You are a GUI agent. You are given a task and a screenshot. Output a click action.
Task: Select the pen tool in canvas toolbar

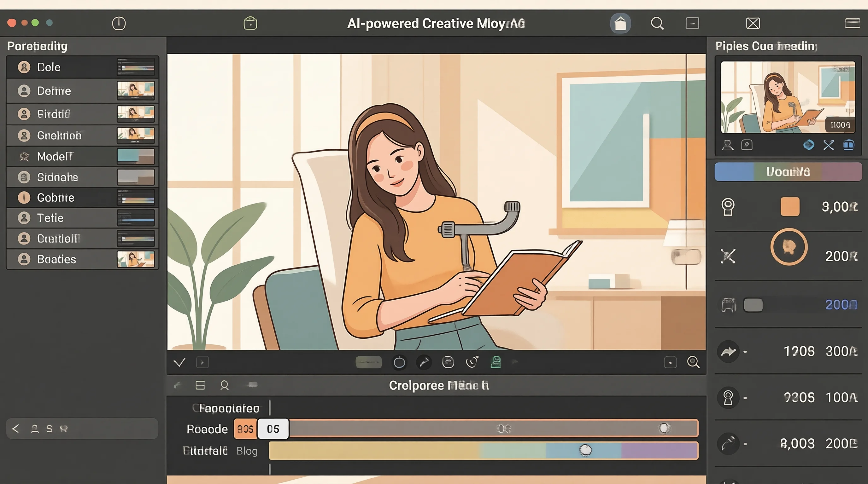pyautogui.click(x=424, y=362)
